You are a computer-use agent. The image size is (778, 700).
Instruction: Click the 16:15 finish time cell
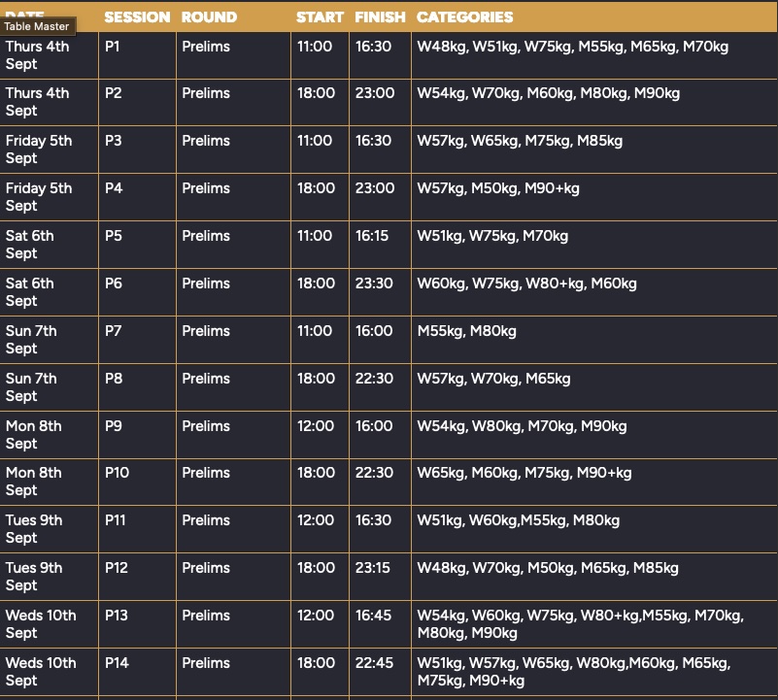[374, 236]
